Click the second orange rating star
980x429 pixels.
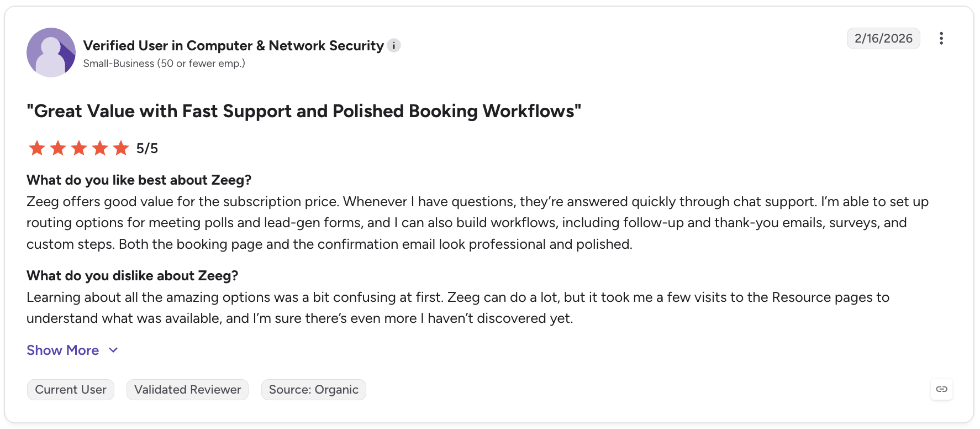[58, 148]
